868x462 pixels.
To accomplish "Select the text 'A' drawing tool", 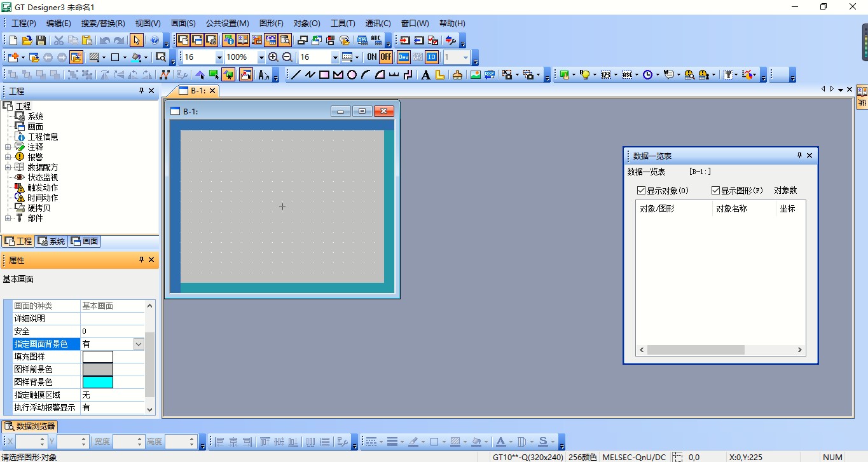I will click(x=426, y=75).
